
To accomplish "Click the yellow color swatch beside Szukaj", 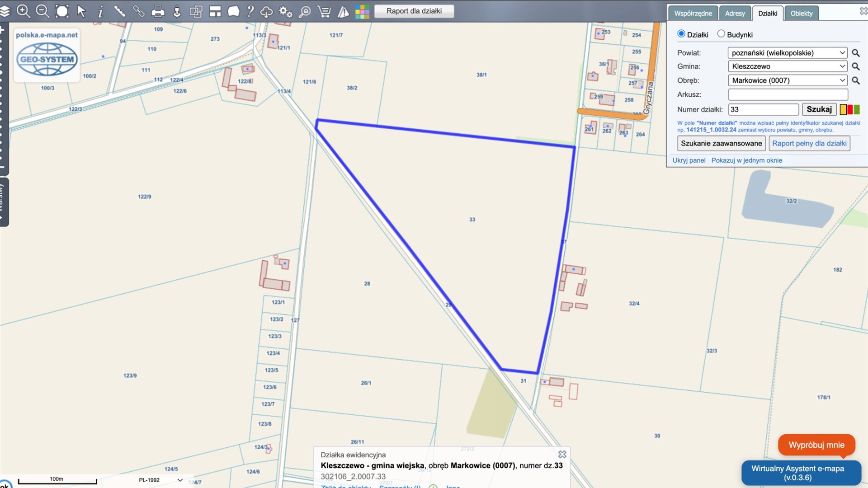I will coord(843,109).
